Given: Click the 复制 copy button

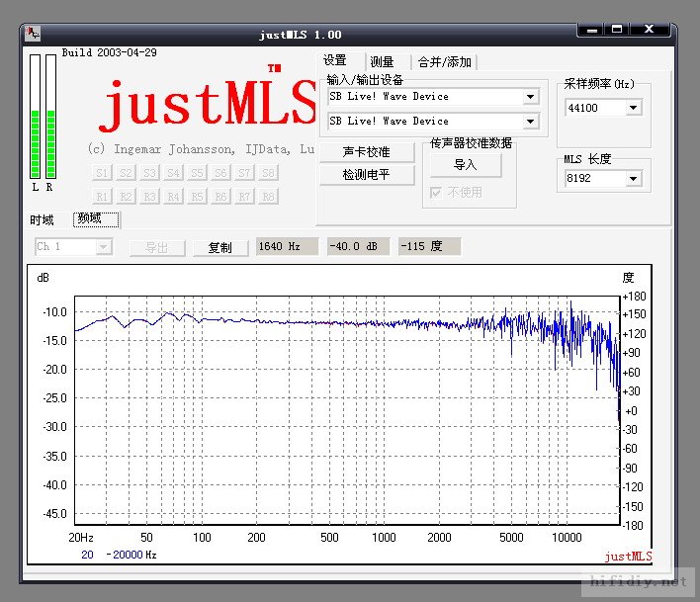Looking at the screenshot, I should coord(219,247).
